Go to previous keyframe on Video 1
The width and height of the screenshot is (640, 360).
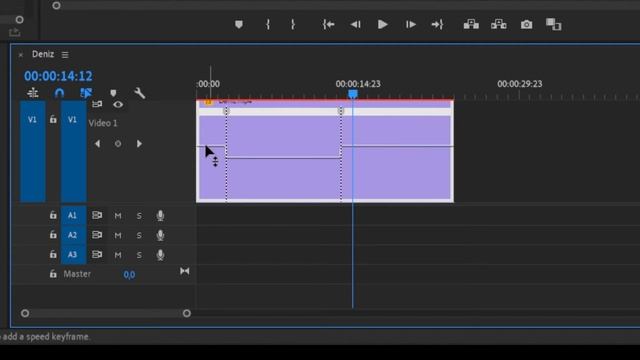click(x=97, y=144)
